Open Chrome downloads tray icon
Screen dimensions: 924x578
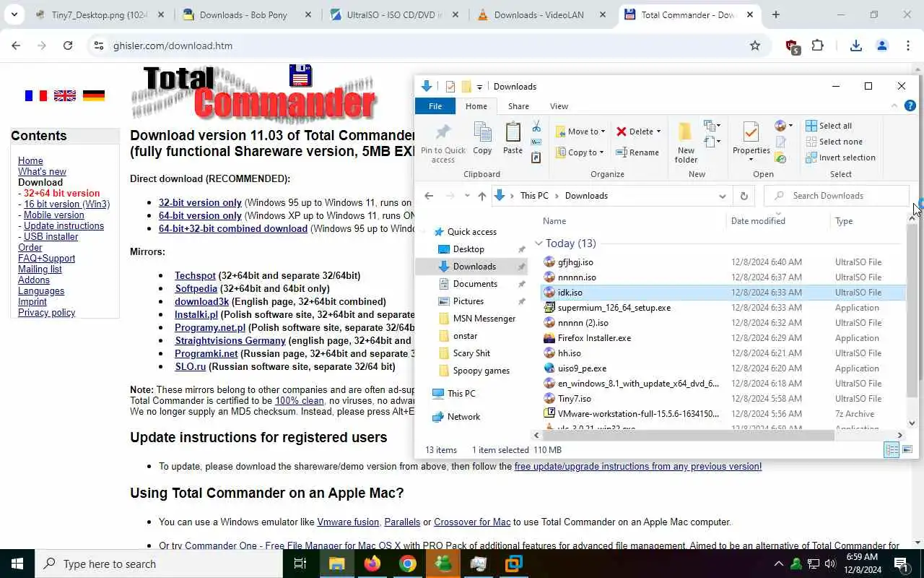coord(856,46)
